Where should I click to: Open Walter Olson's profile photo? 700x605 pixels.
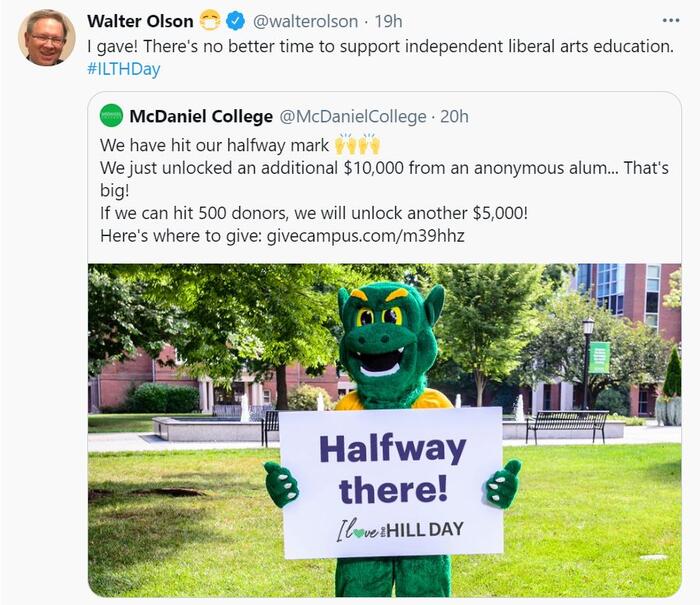[x=46, y=38]
